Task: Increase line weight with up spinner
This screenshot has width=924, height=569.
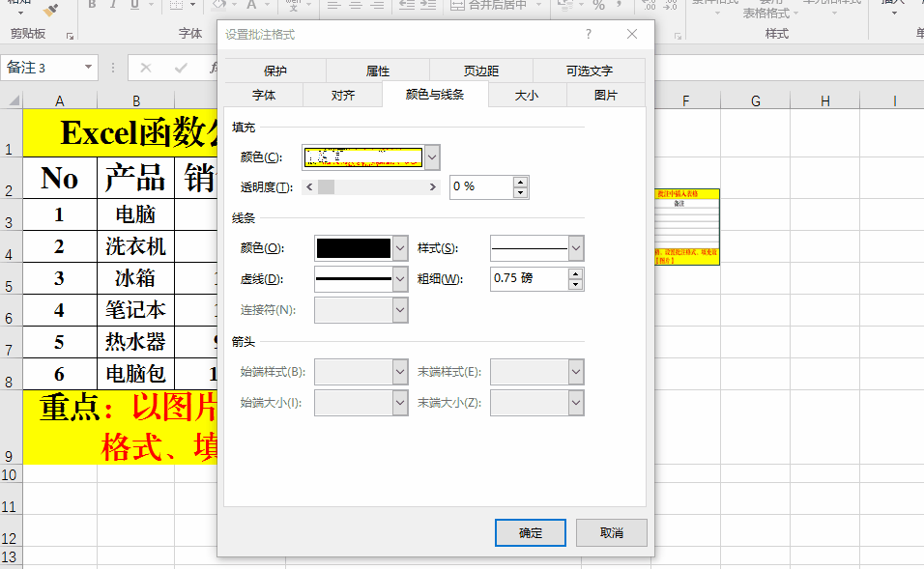Action: tap(576, 274)
